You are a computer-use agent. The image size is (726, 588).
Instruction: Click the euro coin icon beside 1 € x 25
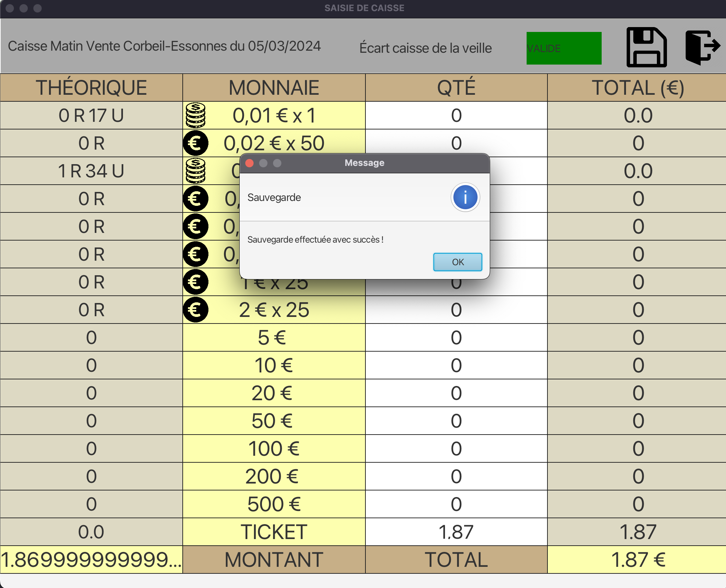click(195, 282)
